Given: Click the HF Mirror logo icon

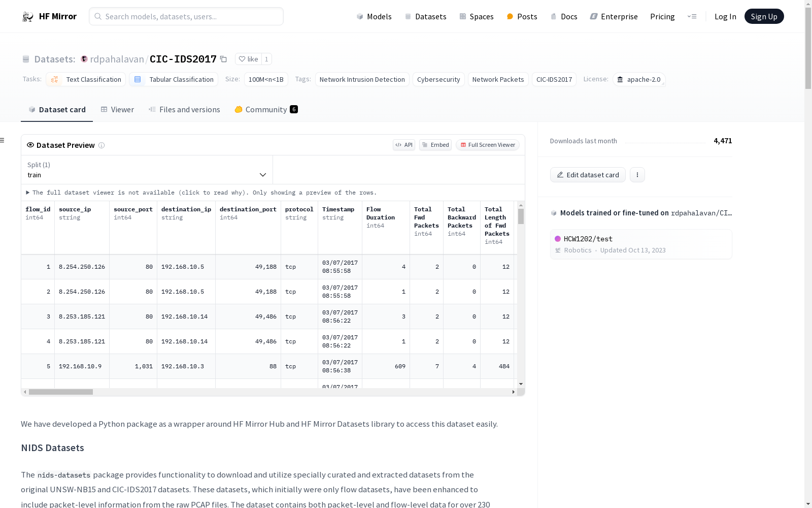Looking at the screenshot, I should click(28, 17).
